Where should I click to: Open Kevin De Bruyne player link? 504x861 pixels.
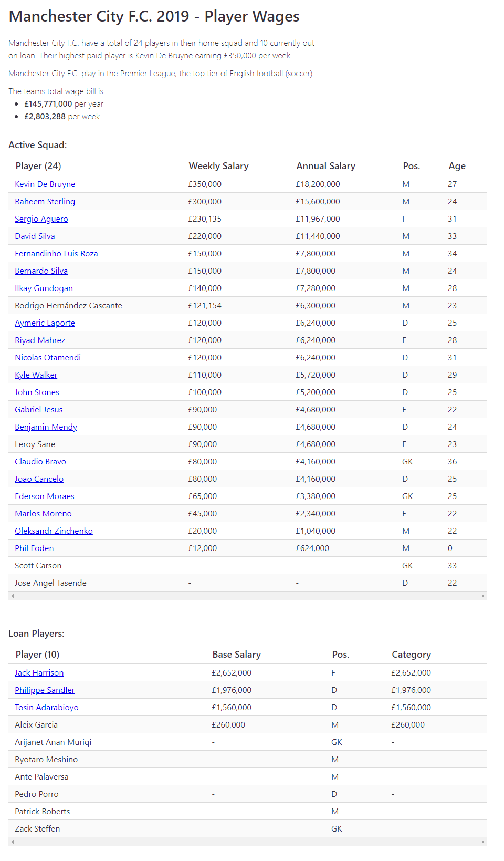45,184
